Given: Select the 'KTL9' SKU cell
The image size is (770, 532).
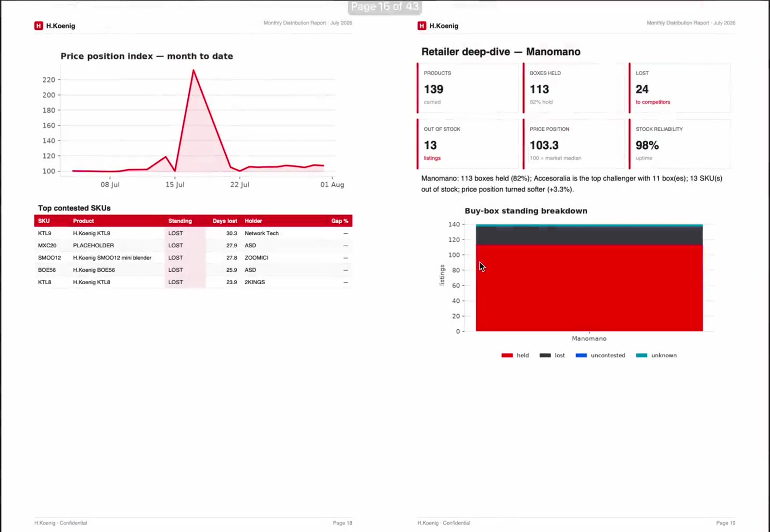Looking at the screenshot, I should pyautogui.click(x=45, y=233).
